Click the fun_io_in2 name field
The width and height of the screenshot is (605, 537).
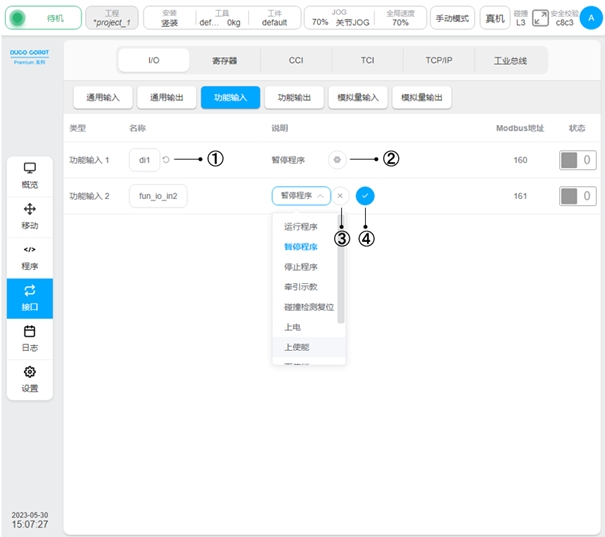[158, 196]
